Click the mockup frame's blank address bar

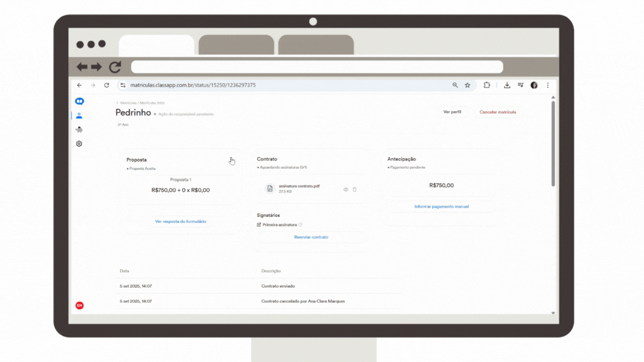click(x=317, y=66)
